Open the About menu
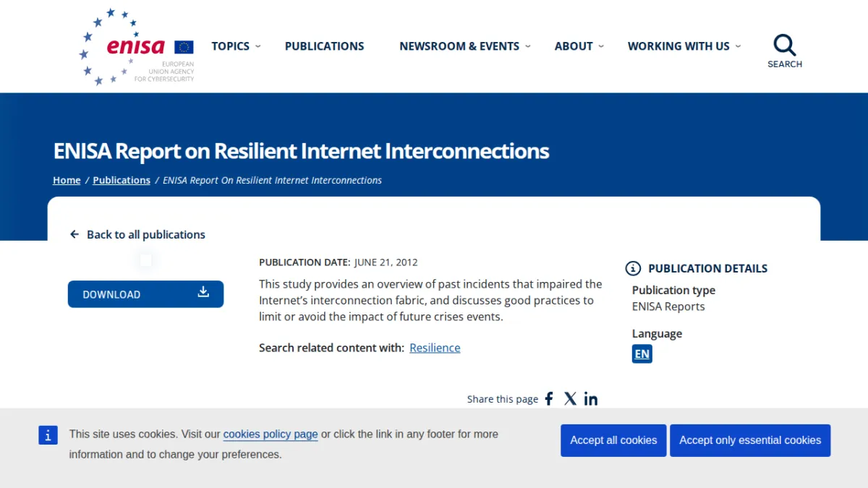This screenshot has height=488, width=868. coord(574,46)
